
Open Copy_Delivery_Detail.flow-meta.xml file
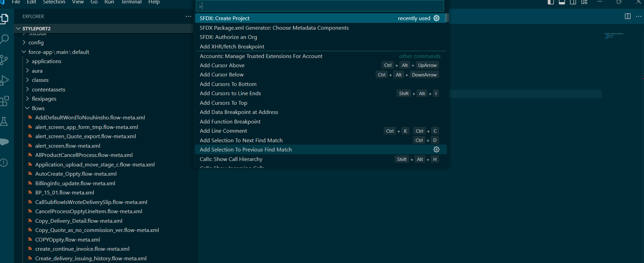tap(79, 221)
